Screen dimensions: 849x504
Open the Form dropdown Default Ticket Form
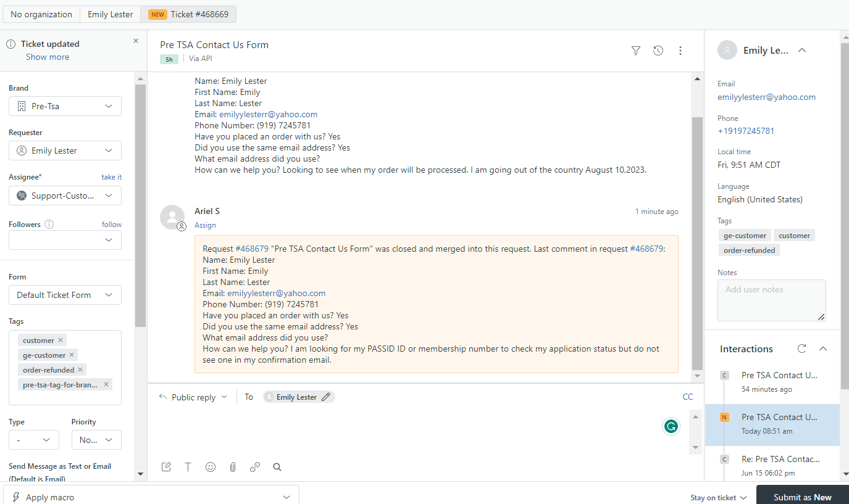tap(65, 295)
